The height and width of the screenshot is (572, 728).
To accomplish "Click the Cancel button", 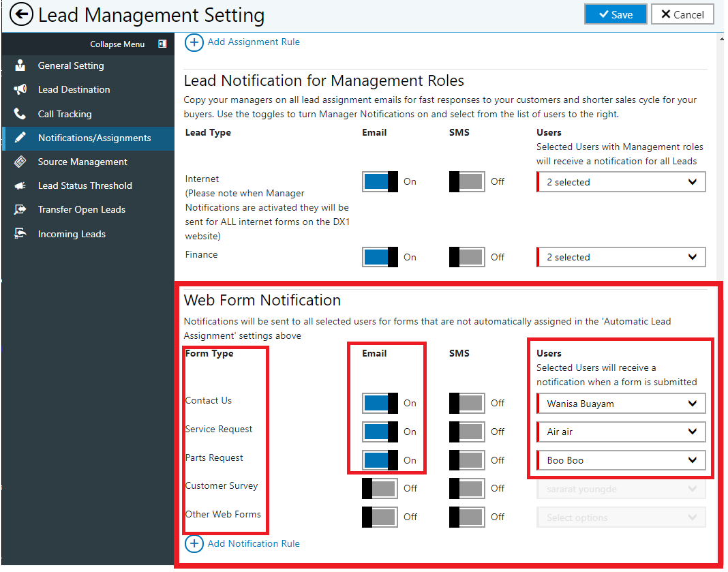I will pyautogui.click(x=682, y=14).
